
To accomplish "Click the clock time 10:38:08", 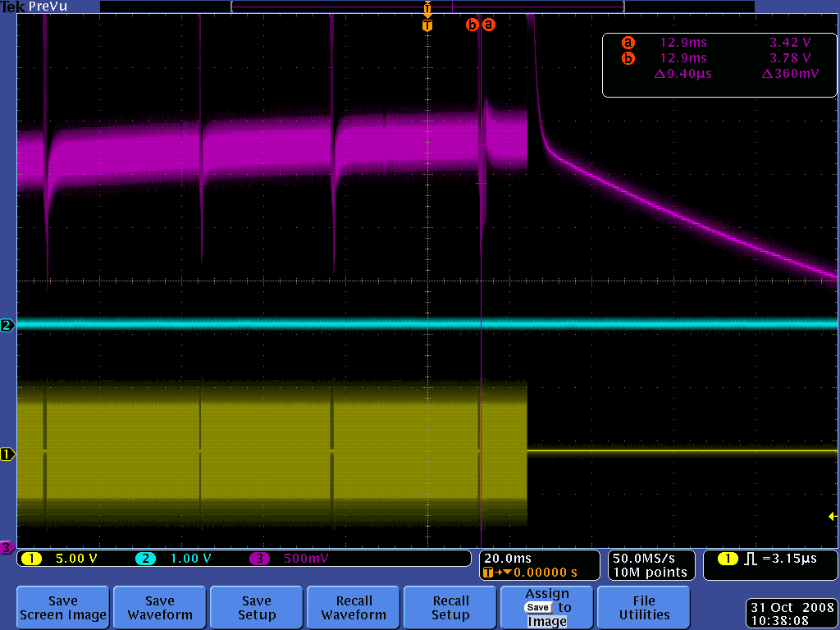I will click(780, 622).
